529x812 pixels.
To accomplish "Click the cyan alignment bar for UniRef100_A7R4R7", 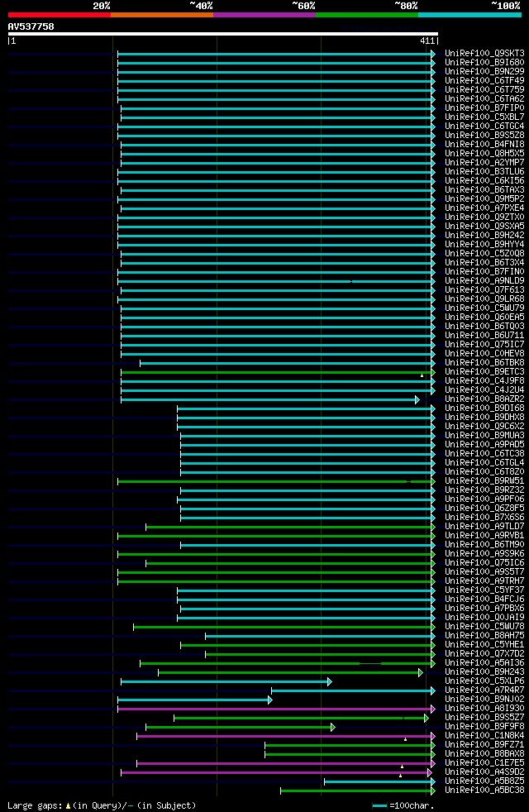I will 351,690.
